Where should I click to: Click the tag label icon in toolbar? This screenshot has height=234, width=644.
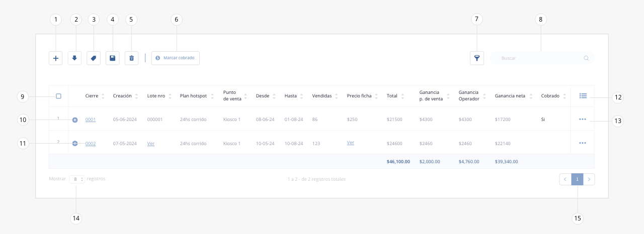[x=93, y=58]
